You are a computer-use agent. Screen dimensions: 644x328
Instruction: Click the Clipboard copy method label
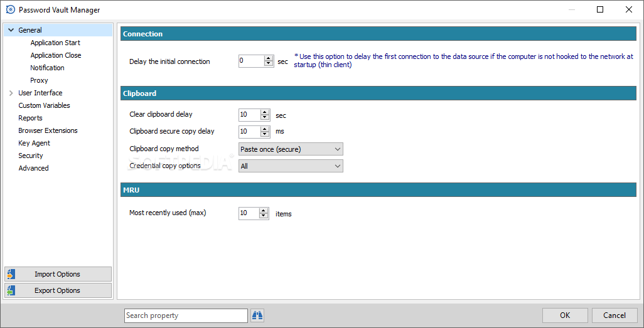coord(164,149)
